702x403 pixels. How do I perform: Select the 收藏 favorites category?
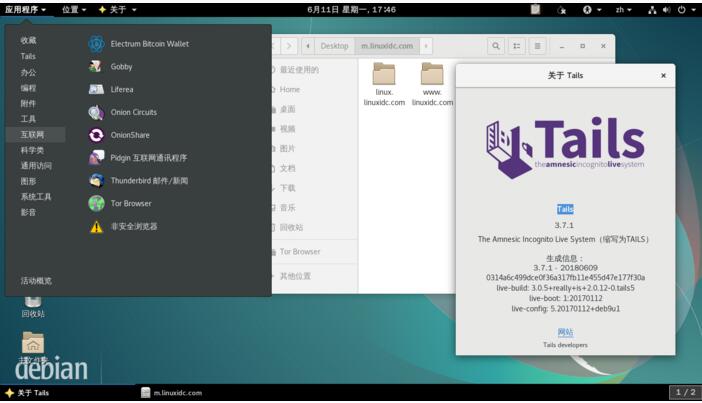click(28, 40)
